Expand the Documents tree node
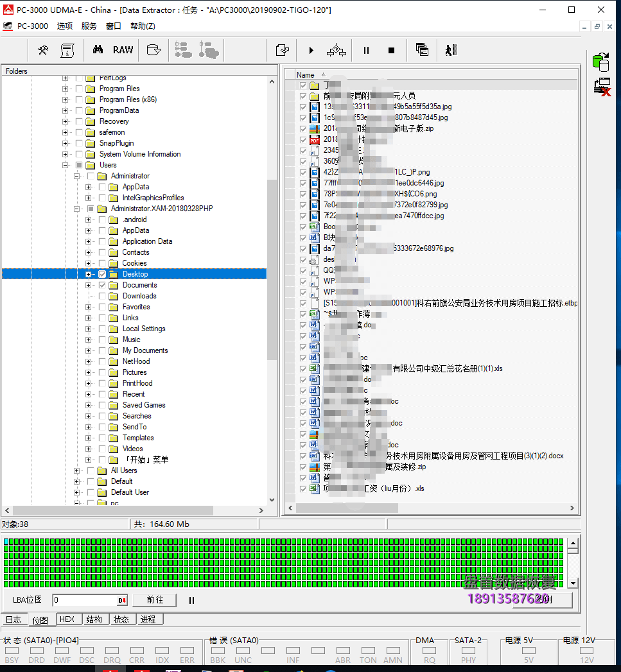 tap(89, 285)
